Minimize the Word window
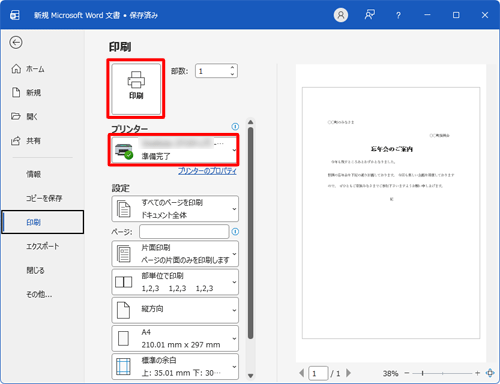 [427, 15]
